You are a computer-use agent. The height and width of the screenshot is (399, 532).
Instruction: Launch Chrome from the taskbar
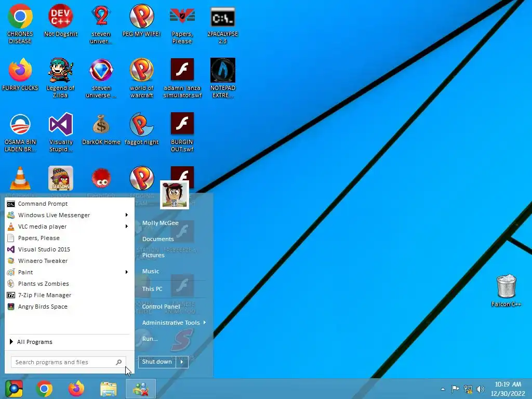click(x=44, y=389)
